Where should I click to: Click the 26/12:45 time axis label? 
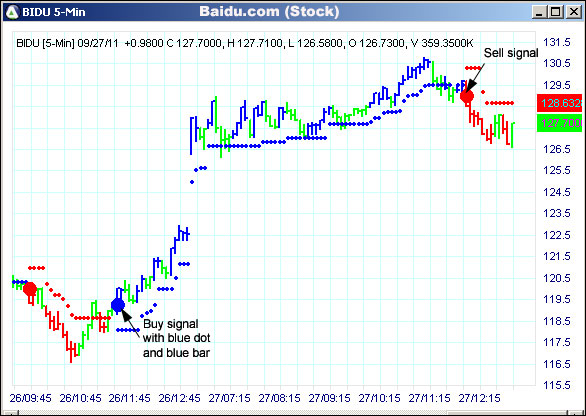click(180, 398)
